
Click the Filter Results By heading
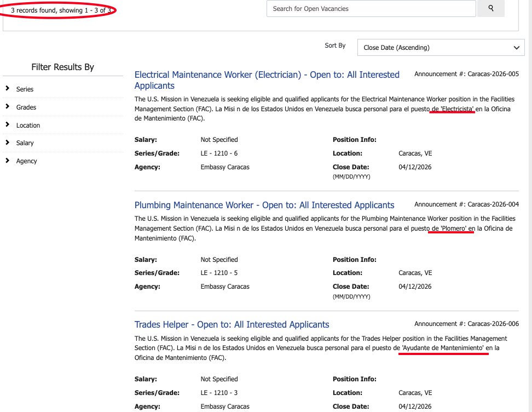click(63, 67)
